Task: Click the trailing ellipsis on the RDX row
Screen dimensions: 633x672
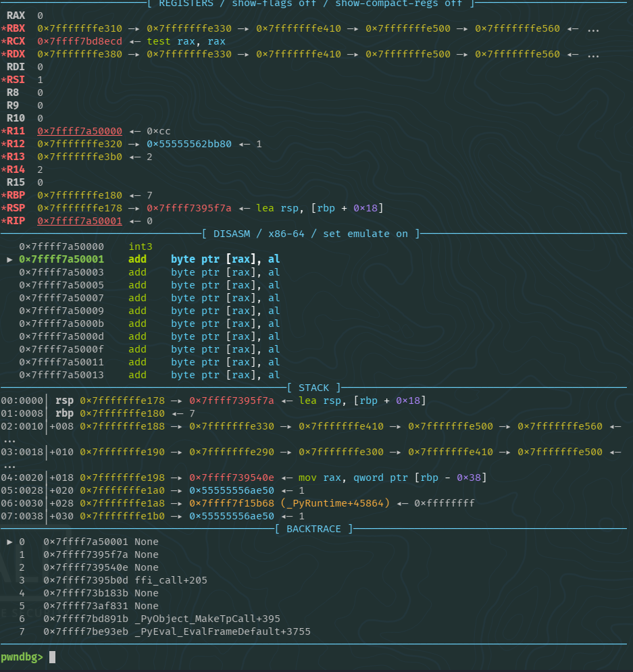Action: click(593, 54)
